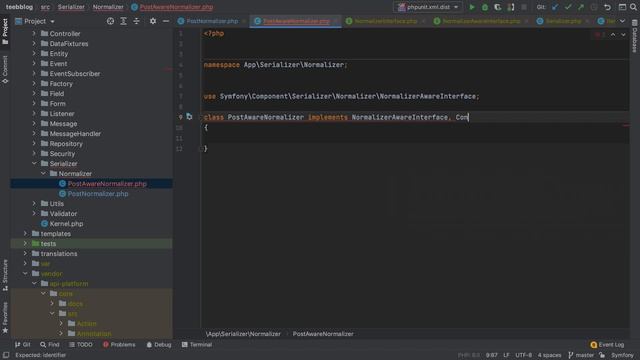
Task: Change the UTF-8 file encoding in status bar
Action: [524, 355]
